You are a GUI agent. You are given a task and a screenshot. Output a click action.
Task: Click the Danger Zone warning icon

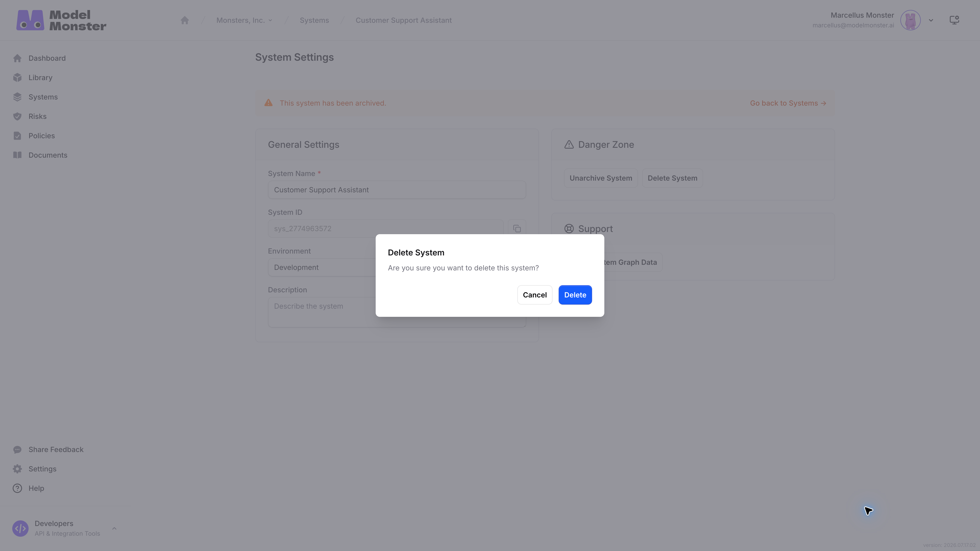(569, 145)
